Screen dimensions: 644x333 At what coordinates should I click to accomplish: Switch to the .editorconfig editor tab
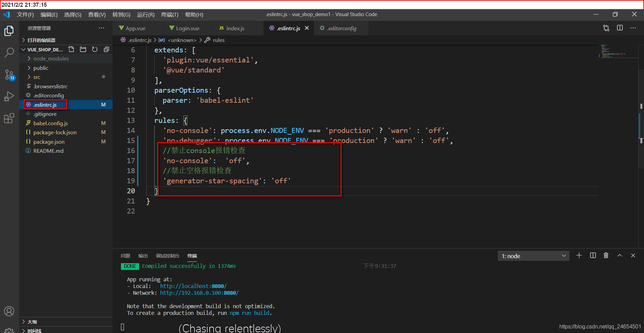tap(341, 29)
